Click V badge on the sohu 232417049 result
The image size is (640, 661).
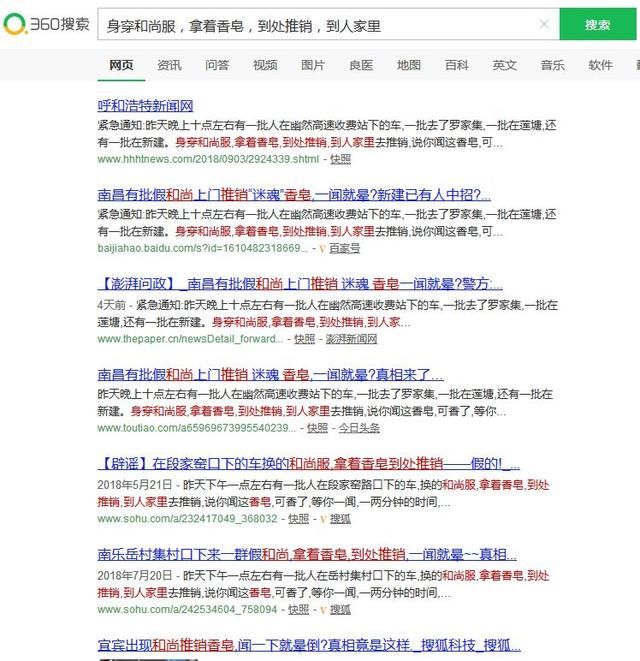(x=323, y=519)
